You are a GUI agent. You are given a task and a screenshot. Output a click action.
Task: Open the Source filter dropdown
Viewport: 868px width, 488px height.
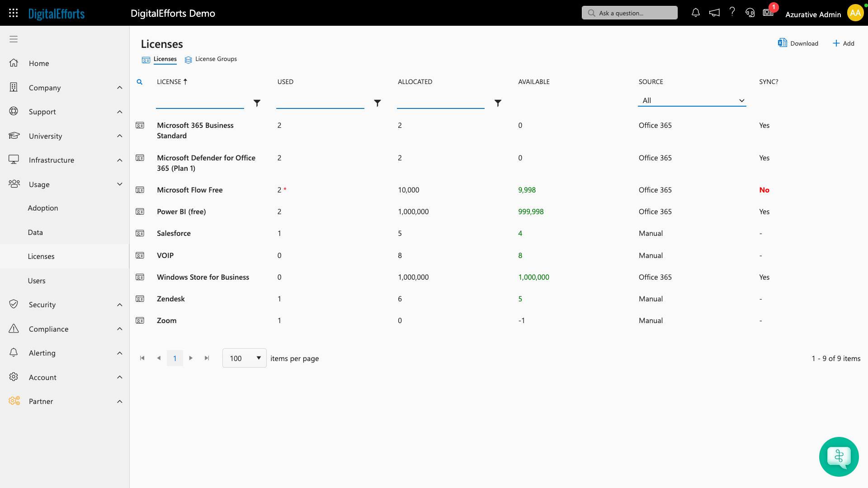point(692,100)
